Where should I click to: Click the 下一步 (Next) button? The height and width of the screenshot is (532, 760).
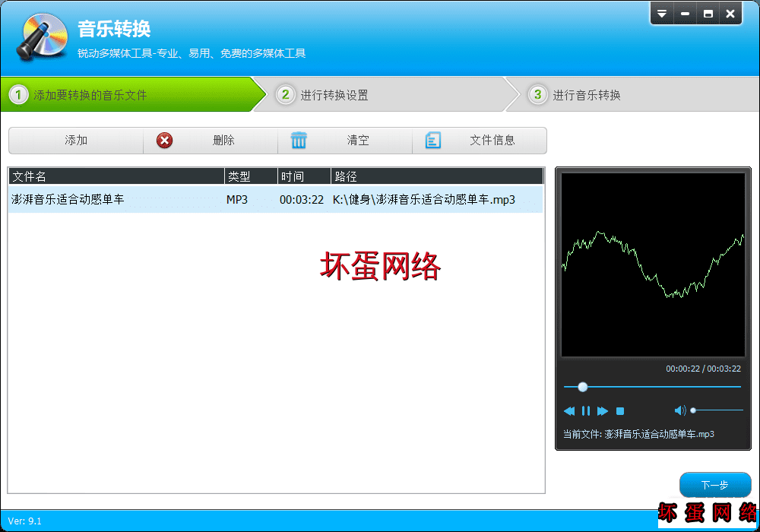pyautogui.click(x=715, y=485)
